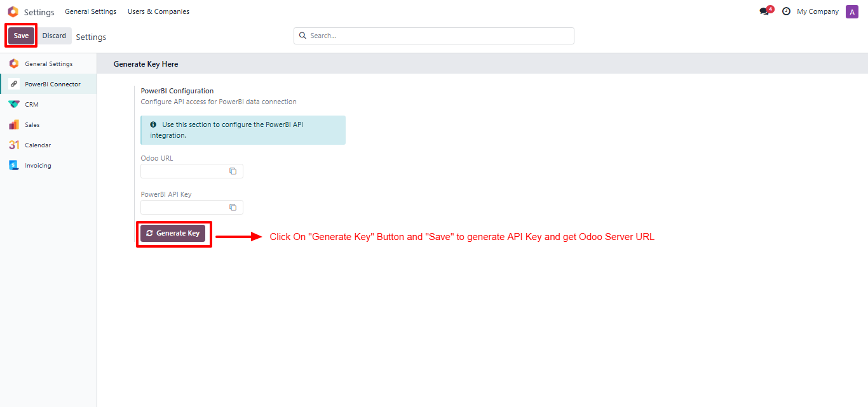Viewport: 868px width, 407px height.
Task: Focus the Search settings field
Action: [x=433, y=36]
